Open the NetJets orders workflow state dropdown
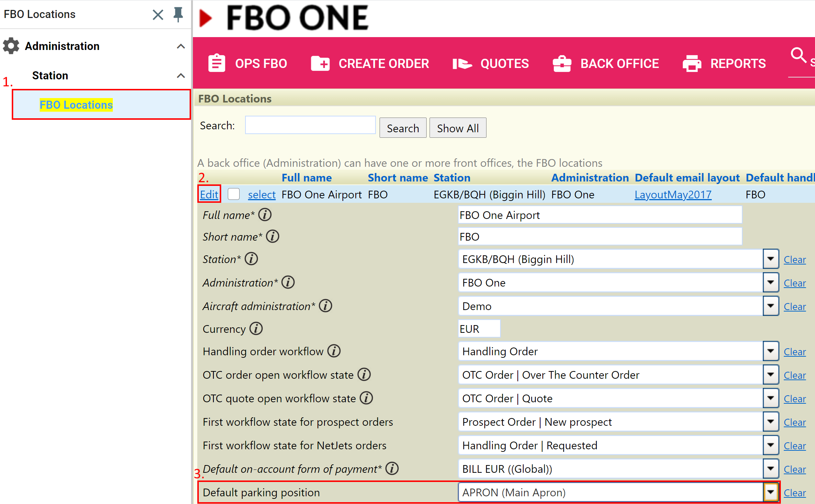Image resolution: width=815 pixels, height=504 pixels. (771, 445)
